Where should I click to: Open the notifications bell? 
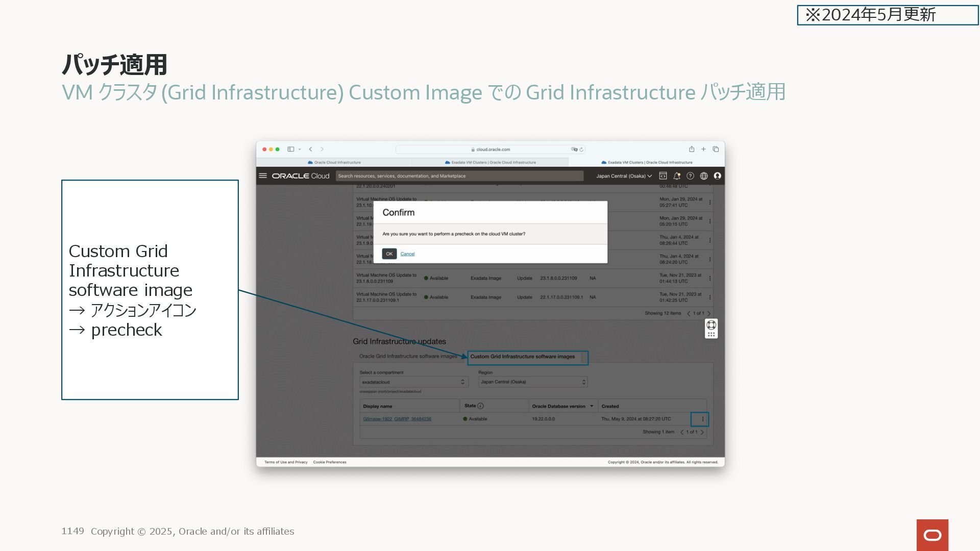point(677,176)
